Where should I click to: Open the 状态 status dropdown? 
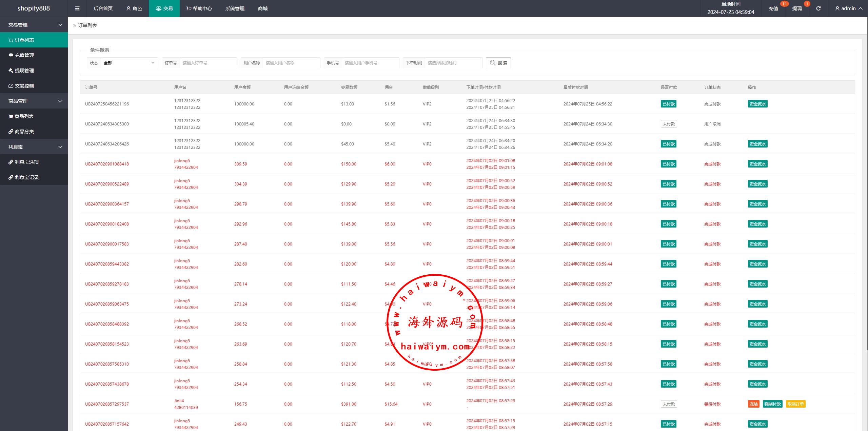129,63
